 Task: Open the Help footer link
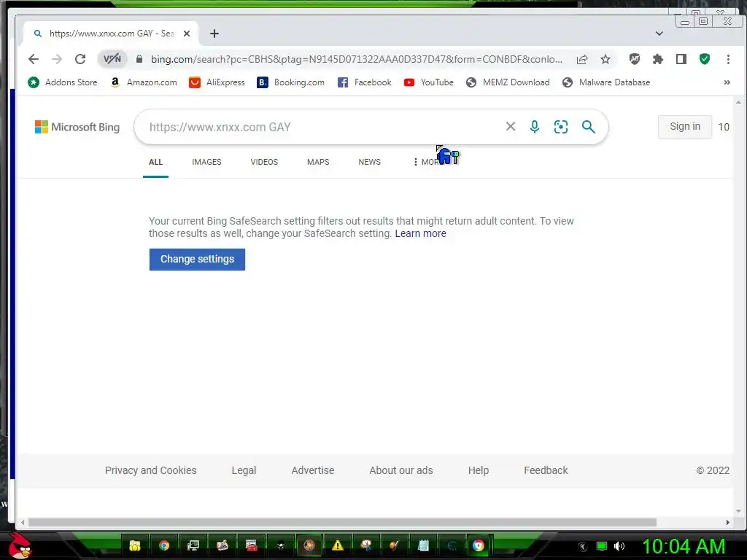(479, 470)
